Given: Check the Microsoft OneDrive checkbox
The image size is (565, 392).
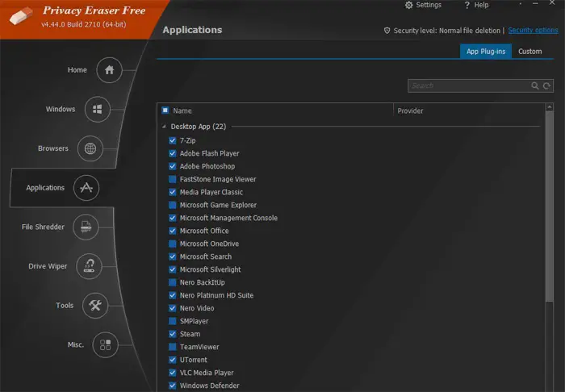Looking at the screenshot, I should [x=173, y=244].
